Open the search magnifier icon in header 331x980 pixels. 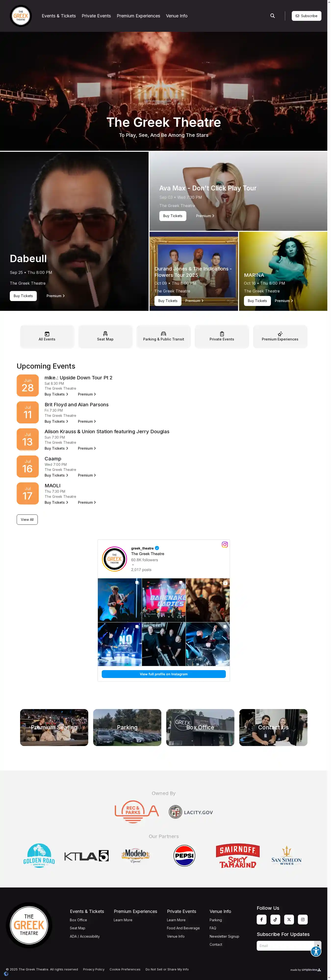pyautogui.click(x=272, y=16)
